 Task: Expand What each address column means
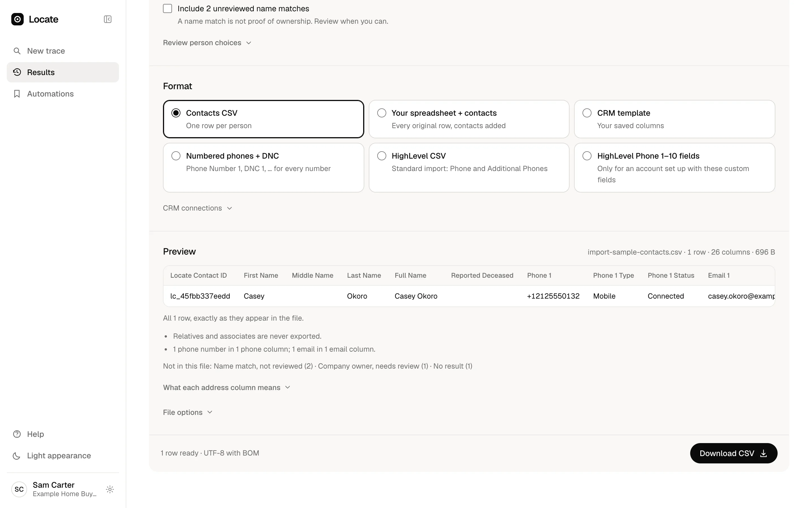tap(226, 387)
